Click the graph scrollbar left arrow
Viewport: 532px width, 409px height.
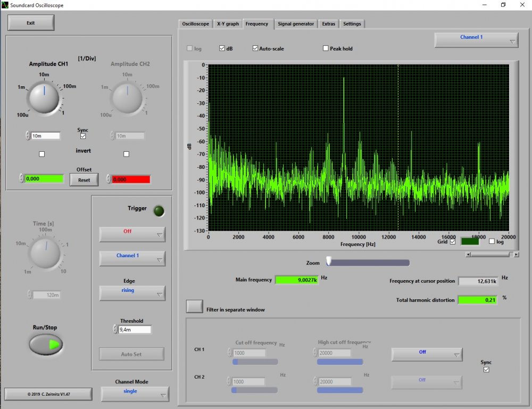pyautogui.click(x=468, y=254)
